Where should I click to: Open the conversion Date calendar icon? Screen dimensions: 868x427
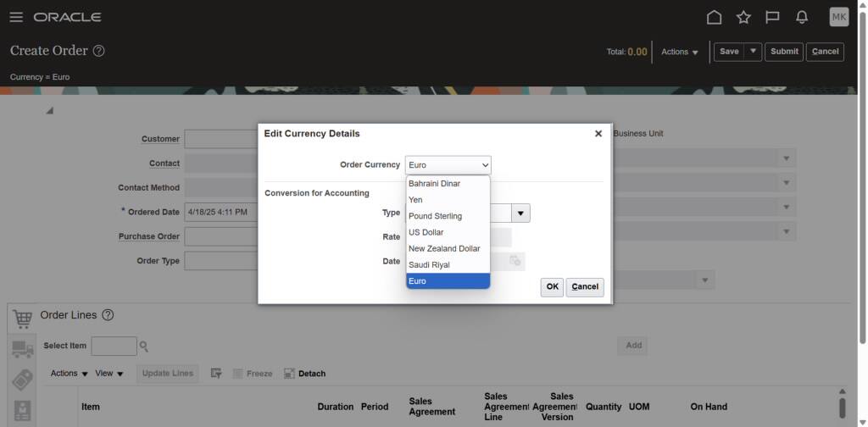[x=515, y=261]
